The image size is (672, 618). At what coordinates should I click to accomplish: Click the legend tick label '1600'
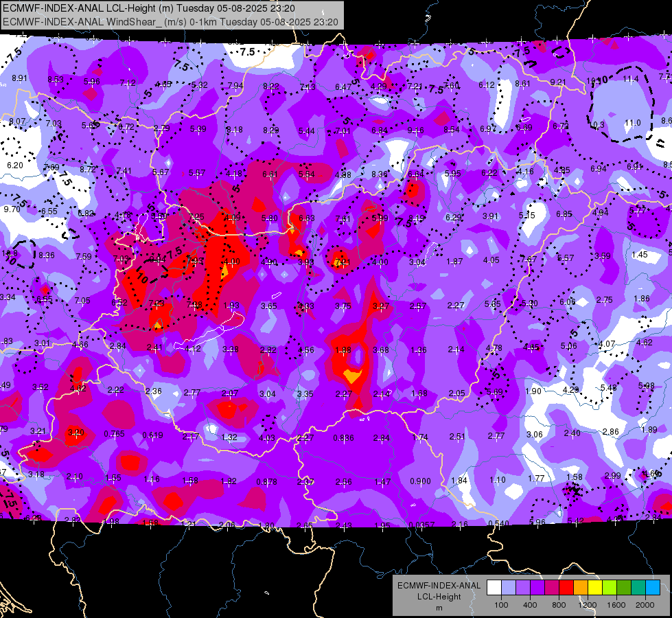pyautogui.click(x=616, y=605)
